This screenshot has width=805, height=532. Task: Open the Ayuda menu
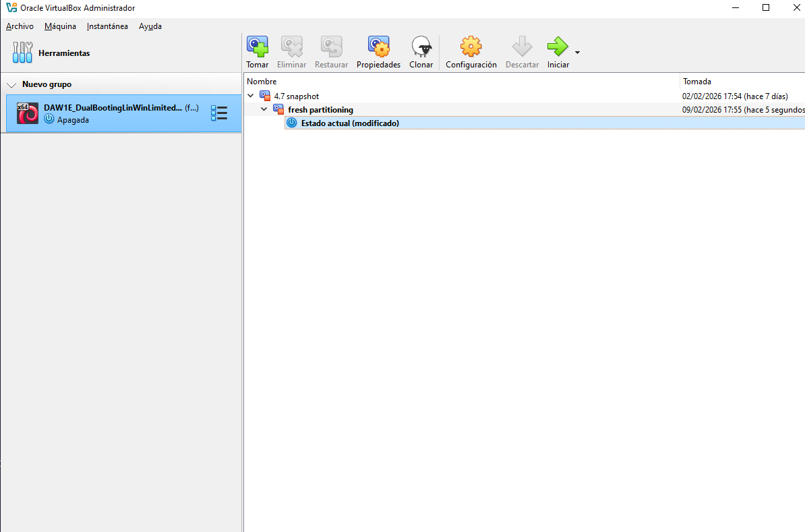(x=150, y=26)
